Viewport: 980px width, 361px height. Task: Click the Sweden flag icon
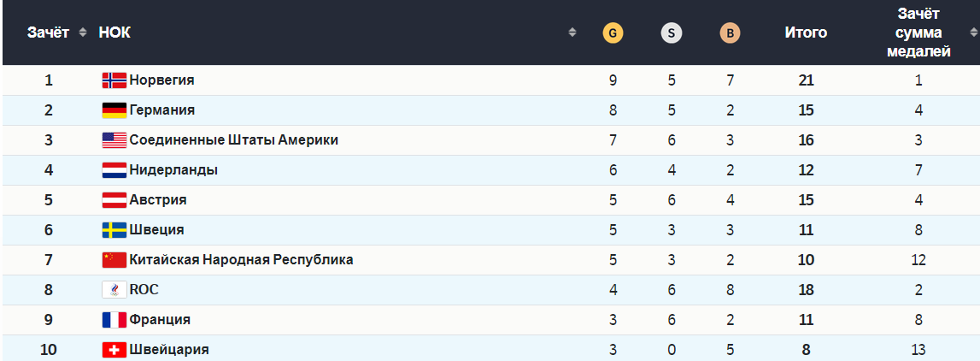(x=114, y=230)
